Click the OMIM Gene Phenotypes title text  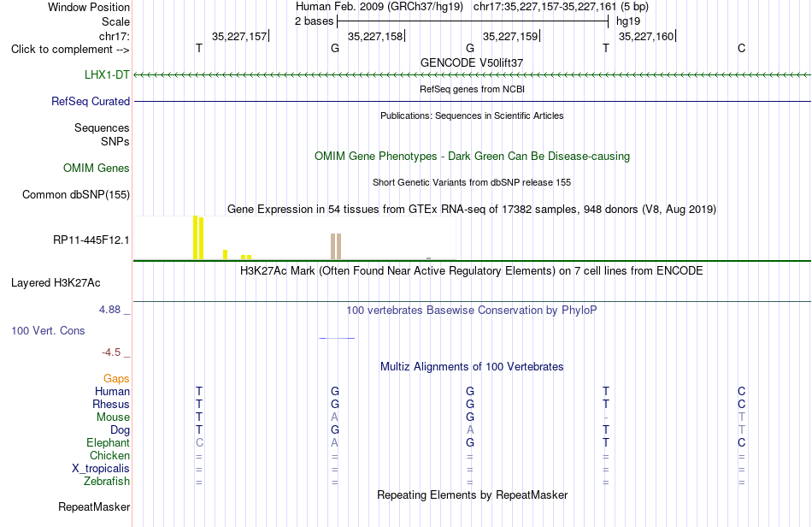tap(472, 156)
